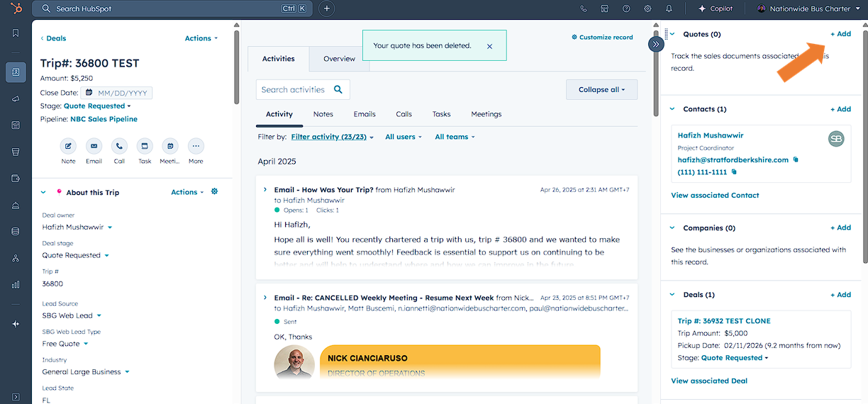868x404 pixels.
Task: Click the search magnifier in activities
Action: coord(338,89)
